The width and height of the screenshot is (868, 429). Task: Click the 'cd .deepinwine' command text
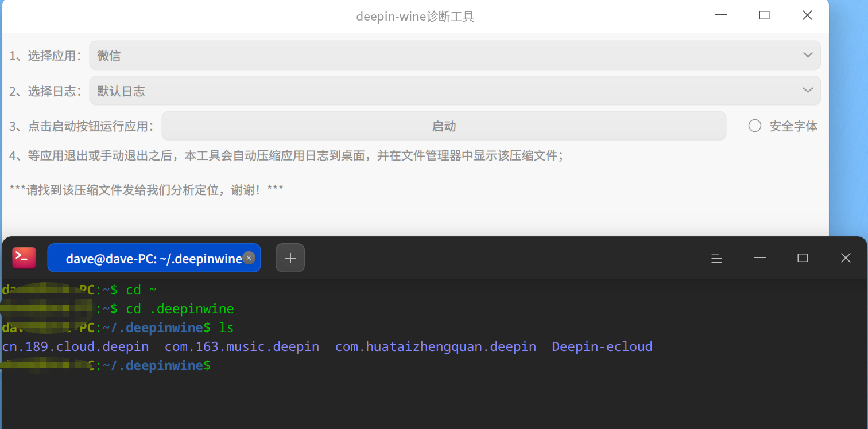[180, 309]
